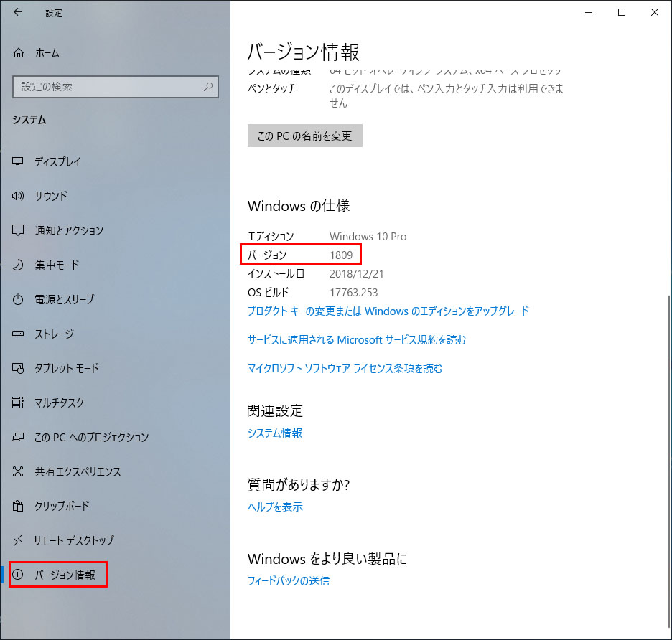Select the リモート デスクトップ icon
672x640 pixels.
17,540
